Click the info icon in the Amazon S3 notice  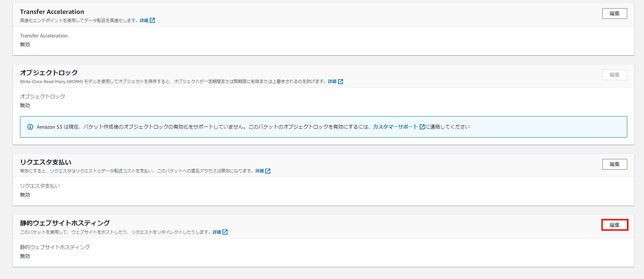click(x=30, y=127)
